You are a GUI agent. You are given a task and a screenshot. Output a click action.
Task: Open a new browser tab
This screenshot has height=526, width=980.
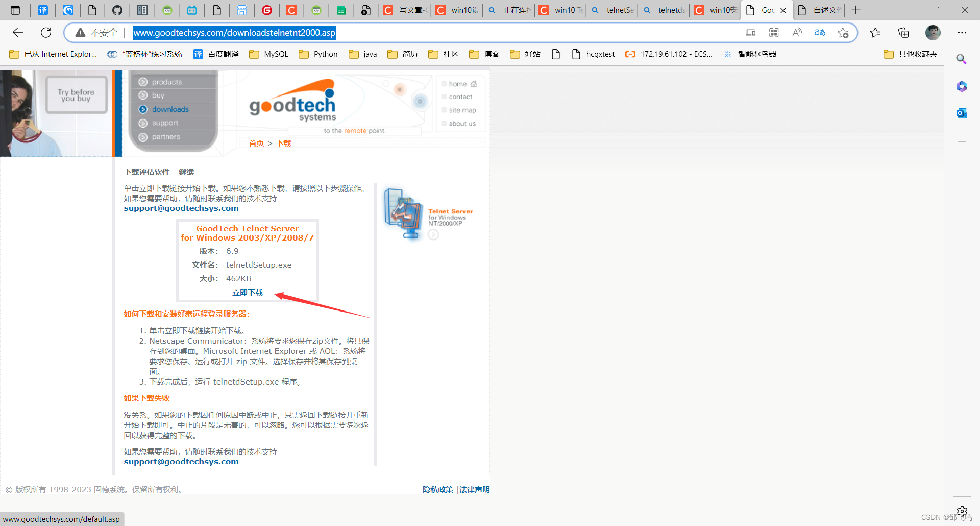(x=856, y=10)
